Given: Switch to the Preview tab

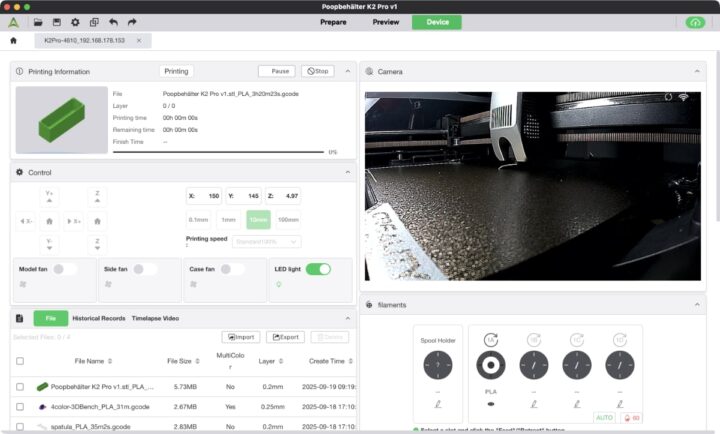Looking at the screenshot, I should click(385, 22).
